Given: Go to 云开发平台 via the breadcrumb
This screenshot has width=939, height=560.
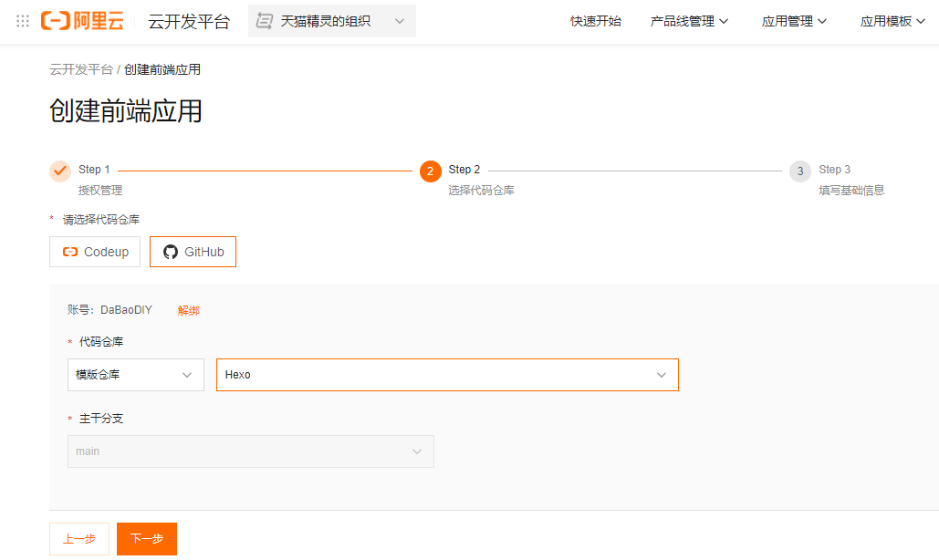Looking at the screenshot, I should (x=81, y=69).
